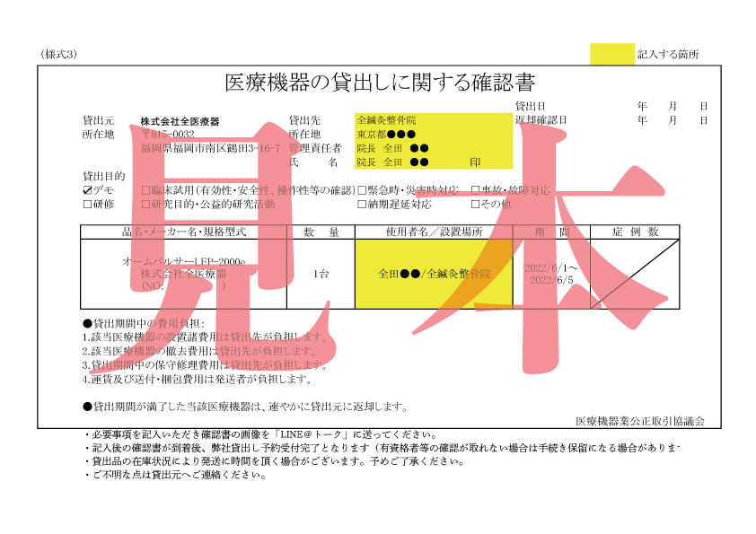Click the 管理責任者 field showing 院長 全田

point(433,148)
